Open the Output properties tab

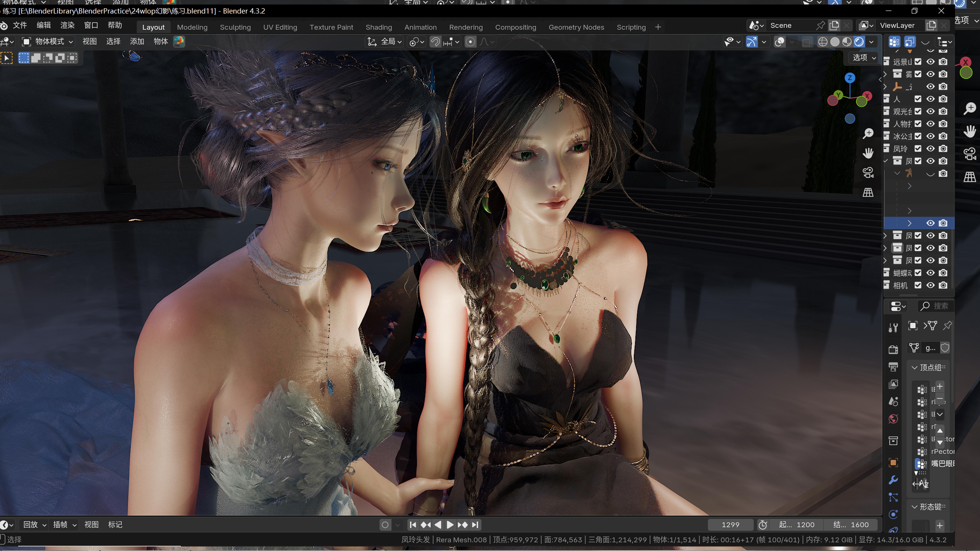893,367
